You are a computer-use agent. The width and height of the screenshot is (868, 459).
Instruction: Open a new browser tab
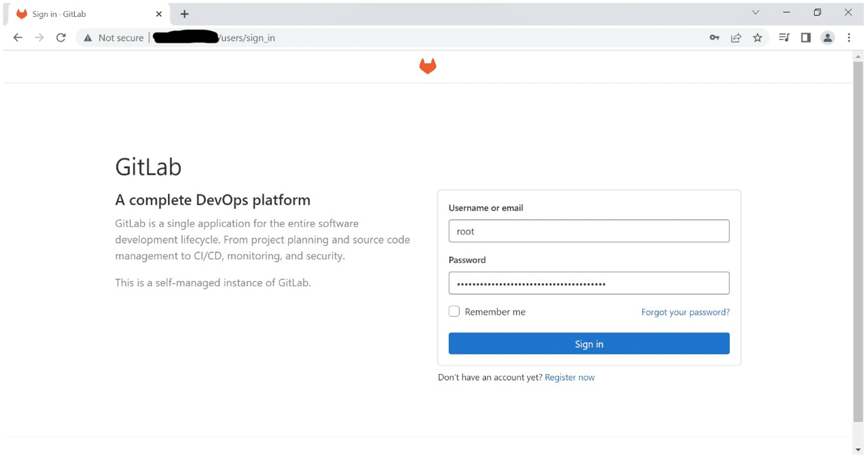tap(185, 13)
